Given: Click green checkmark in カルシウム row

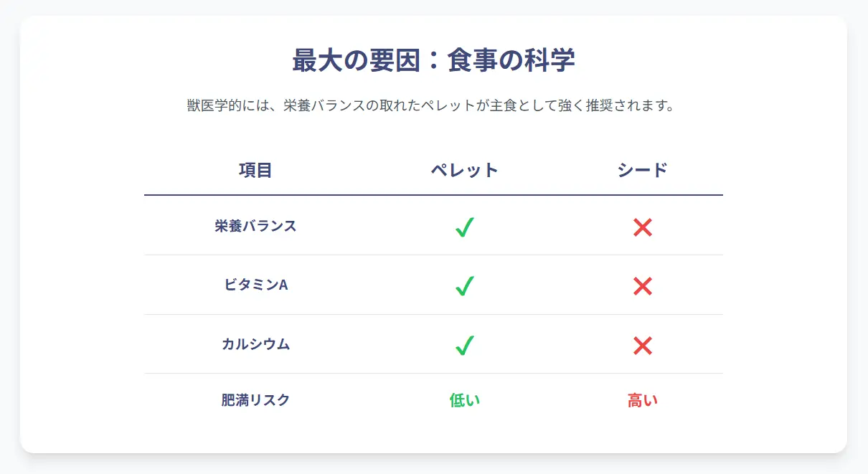Looking at the screenshot, I should pyautogui.click(x=465, y=346).
